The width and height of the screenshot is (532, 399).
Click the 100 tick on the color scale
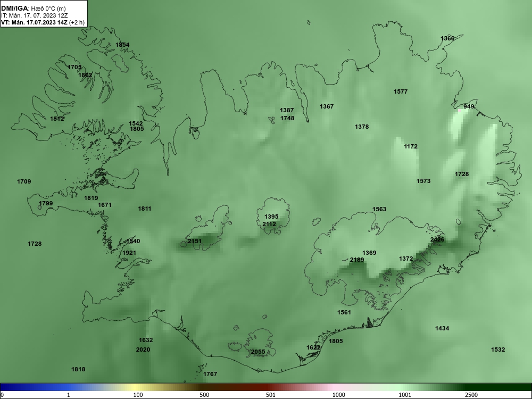coord(138,395)
